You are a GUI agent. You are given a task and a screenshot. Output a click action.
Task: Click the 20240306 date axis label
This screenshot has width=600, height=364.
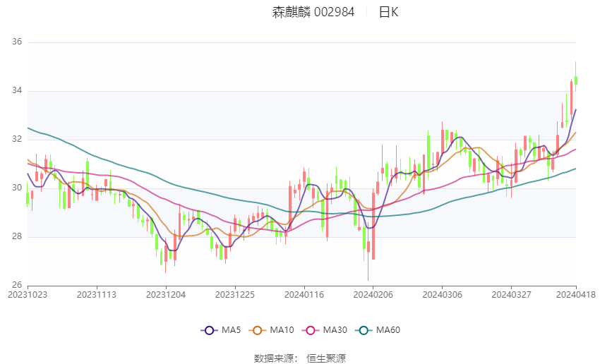pyautogui.click(x=441, y=294)
